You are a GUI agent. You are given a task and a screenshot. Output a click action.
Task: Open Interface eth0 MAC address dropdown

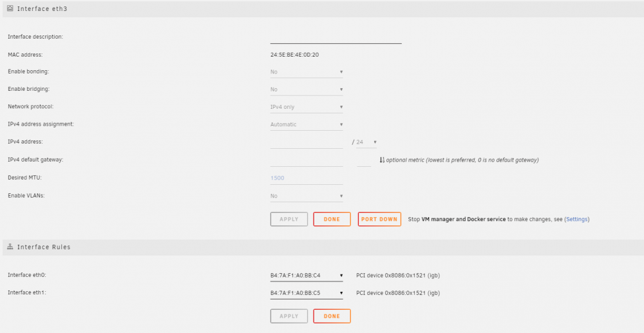pos(307,275)
